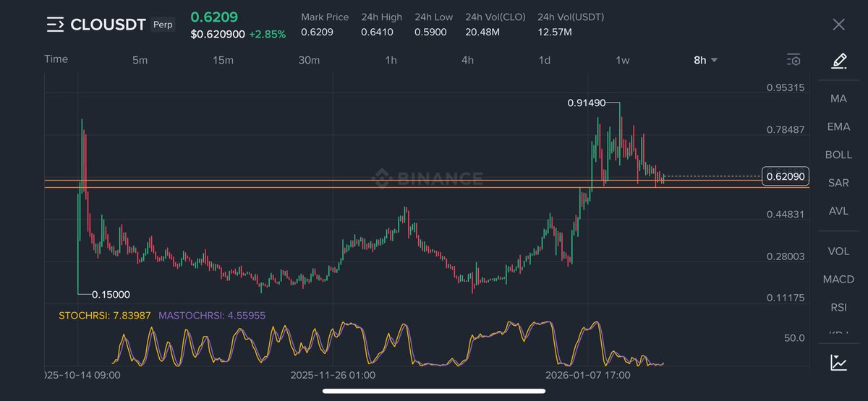Tap the 24h Vol(USDT) value 12.57M
Viewport: 868px width, 401px height.
click(x=555, y=32)
